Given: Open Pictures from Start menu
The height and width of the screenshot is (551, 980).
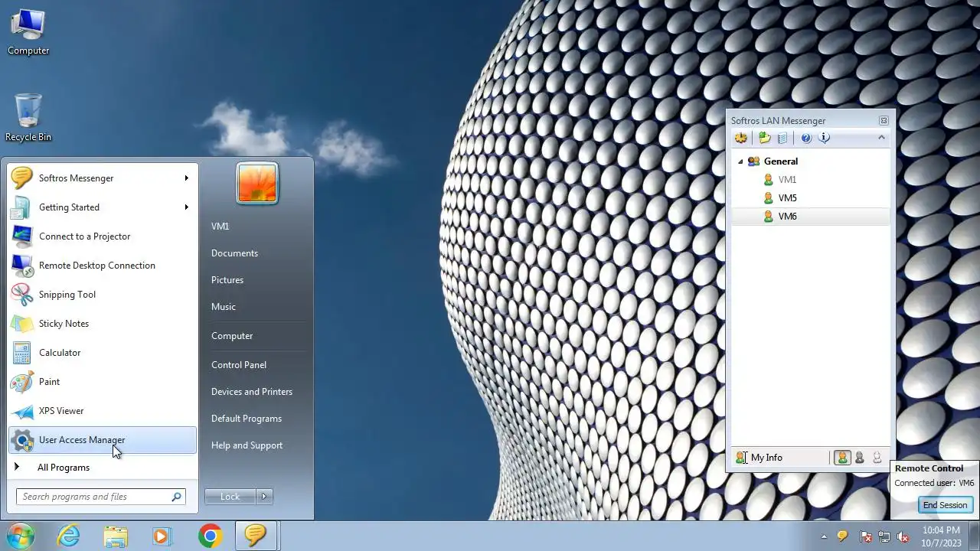Looking at the screenshot, I should coord(227,280).
